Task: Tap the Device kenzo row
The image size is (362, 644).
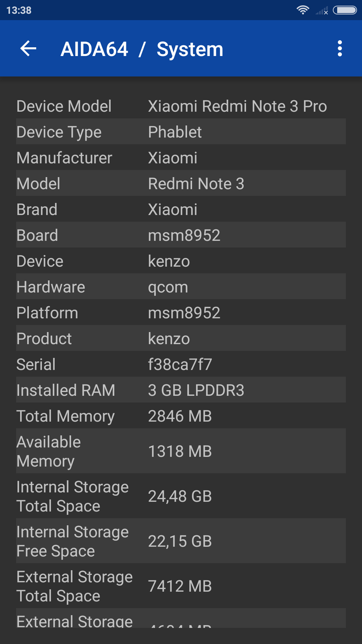Action: tap(181, 261)
